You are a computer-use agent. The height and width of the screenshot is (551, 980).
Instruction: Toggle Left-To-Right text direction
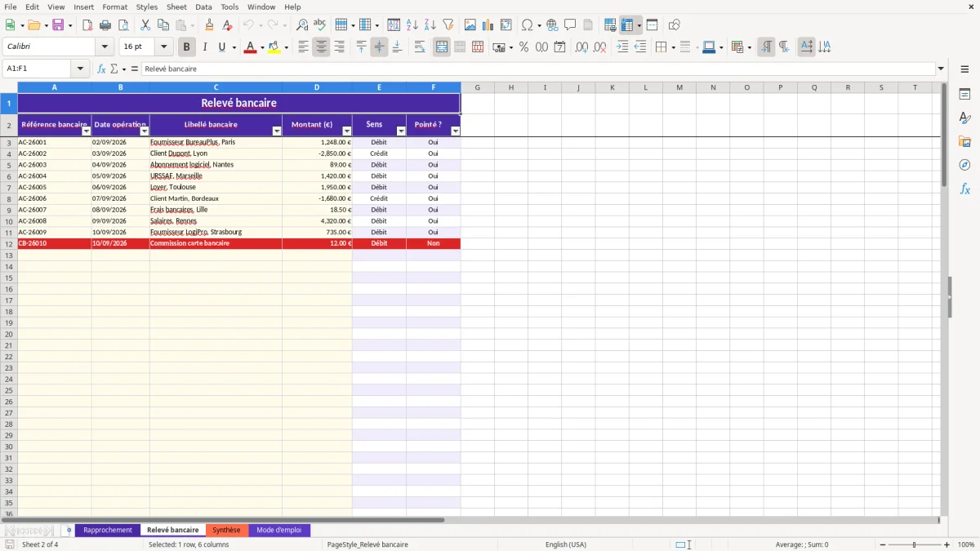point(766,47)
